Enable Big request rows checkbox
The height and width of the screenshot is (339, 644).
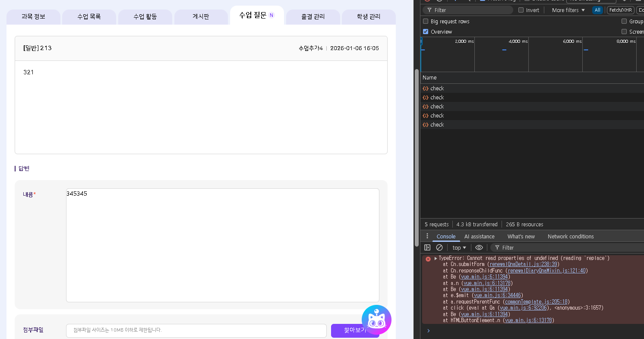[426, 21]
